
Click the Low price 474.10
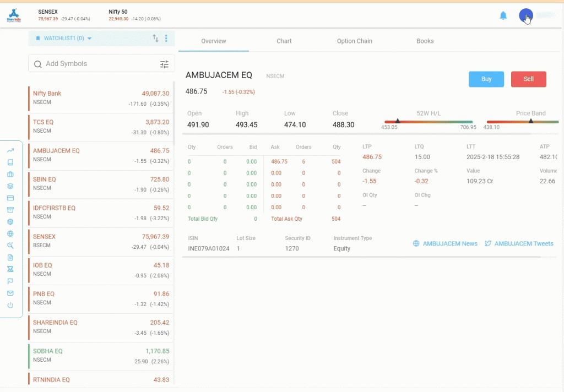point(295,125)
